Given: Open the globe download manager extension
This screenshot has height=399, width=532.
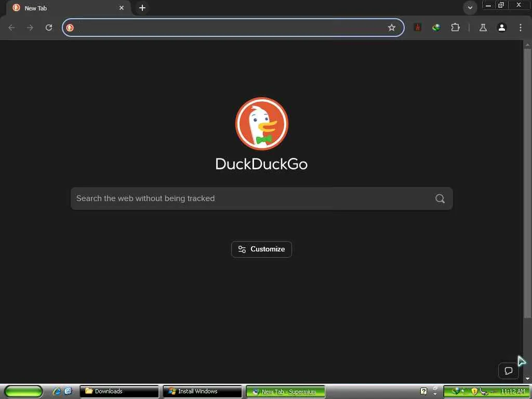Looking at the screenshot, I should click(436, 28).
